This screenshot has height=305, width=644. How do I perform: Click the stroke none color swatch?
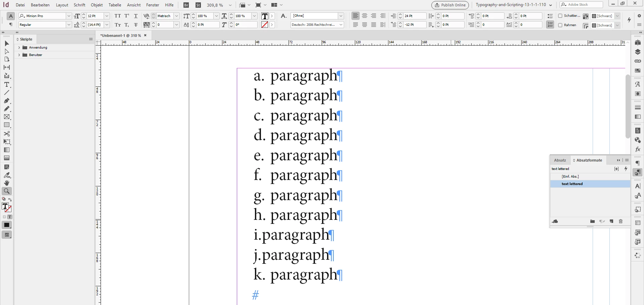click(x=265, y=25)
